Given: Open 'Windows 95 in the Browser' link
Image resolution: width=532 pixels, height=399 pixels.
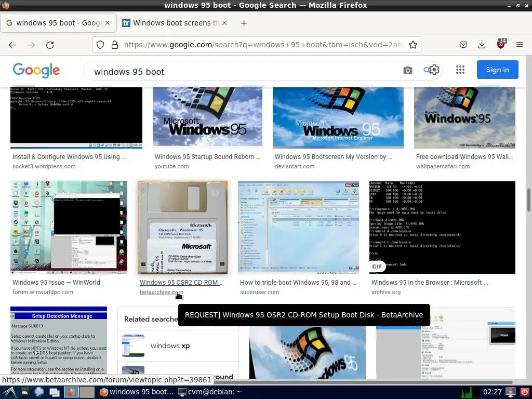Looking at the screenshot, I should (430, 282).
